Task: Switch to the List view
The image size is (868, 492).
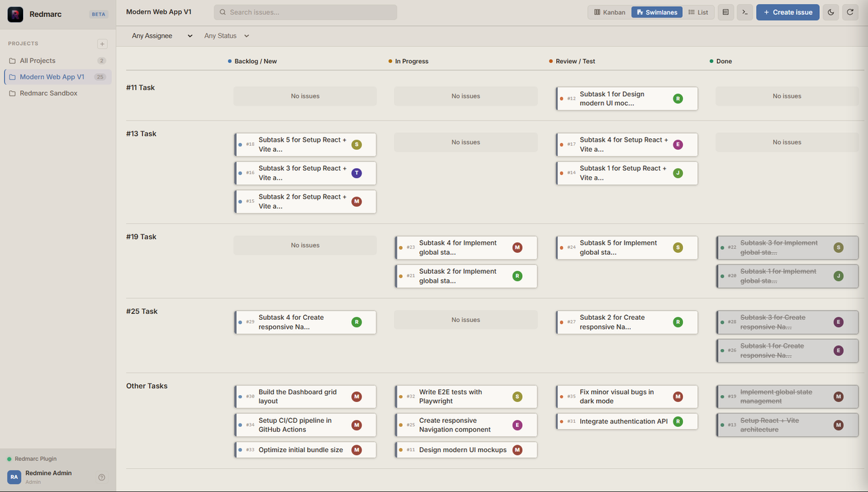Action: [x=698, y=12]
